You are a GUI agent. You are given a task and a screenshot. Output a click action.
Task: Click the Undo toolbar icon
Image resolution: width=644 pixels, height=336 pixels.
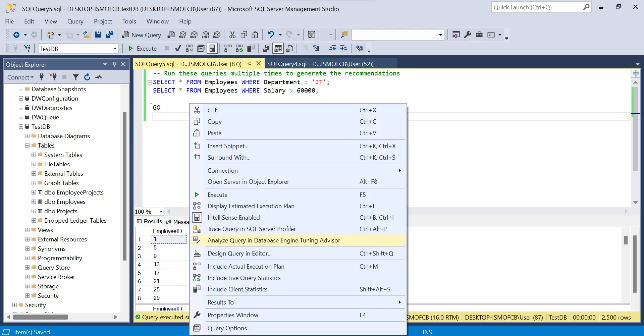click(x=271, y=35)
